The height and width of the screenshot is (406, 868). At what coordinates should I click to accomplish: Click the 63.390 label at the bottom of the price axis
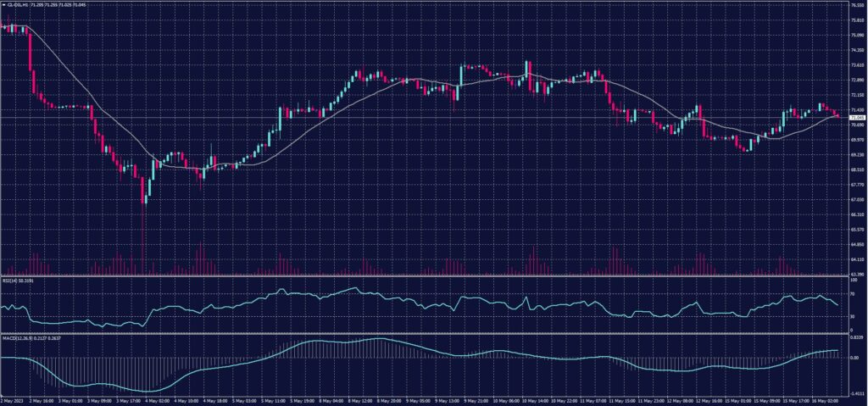pyautogui.click(x=856, y=274)
